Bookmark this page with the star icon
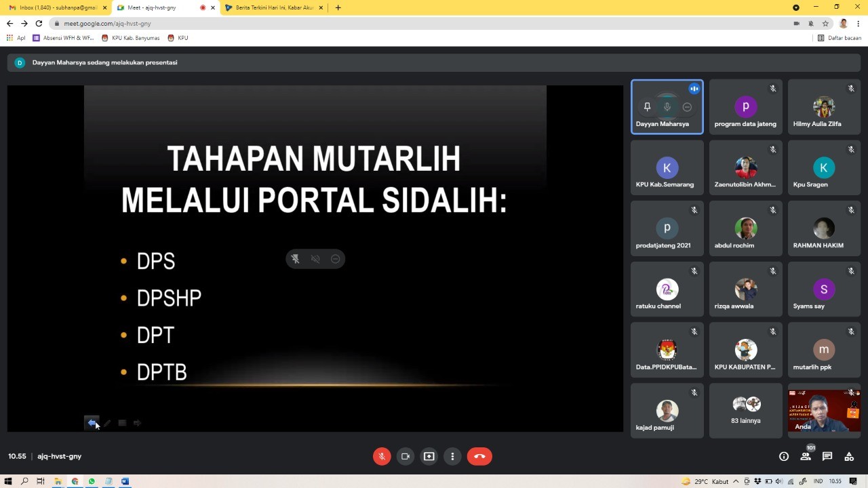 (x=825, y=23)
